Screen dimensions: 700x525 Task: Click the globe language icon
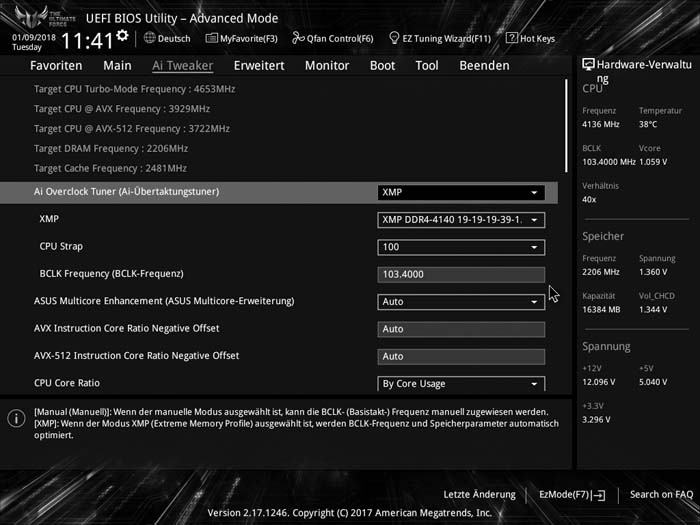(x=150, y=38)
